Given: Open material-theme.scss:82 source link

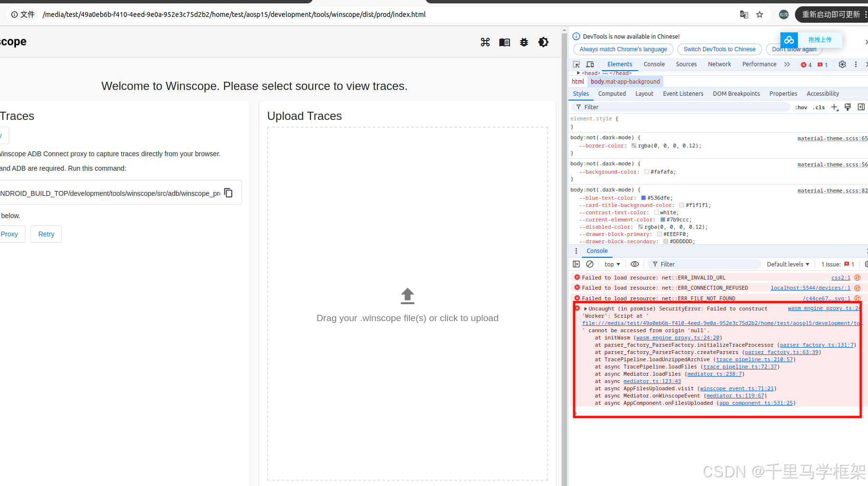Looking at the screenshot, I should 832,191.
